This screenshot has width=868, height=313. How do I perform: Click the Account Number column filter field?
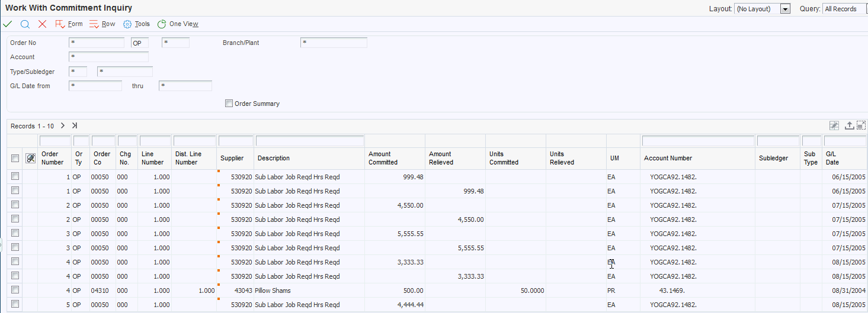(x=699, y=141)
